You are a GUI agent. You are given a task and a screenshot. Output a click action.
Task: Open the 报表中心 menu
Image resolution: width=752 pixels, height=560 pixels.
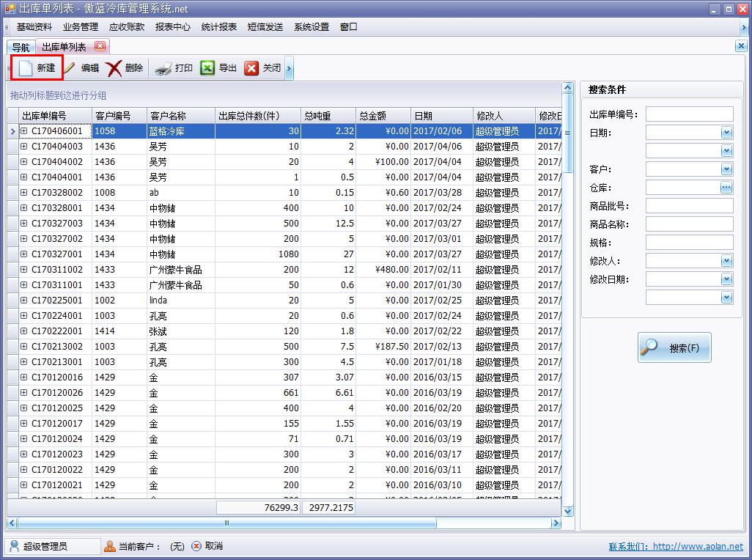[x=172, y=27]
